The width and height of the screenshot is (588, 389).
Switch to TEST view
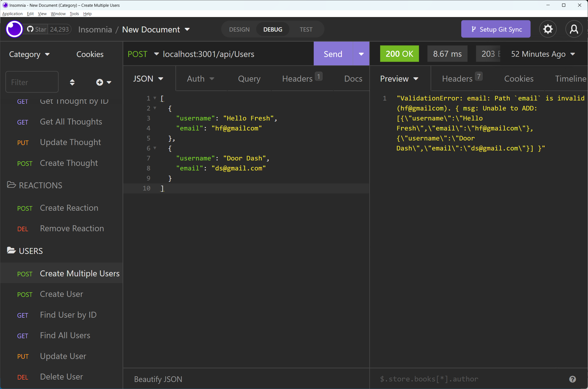click(x=306, y=29)
